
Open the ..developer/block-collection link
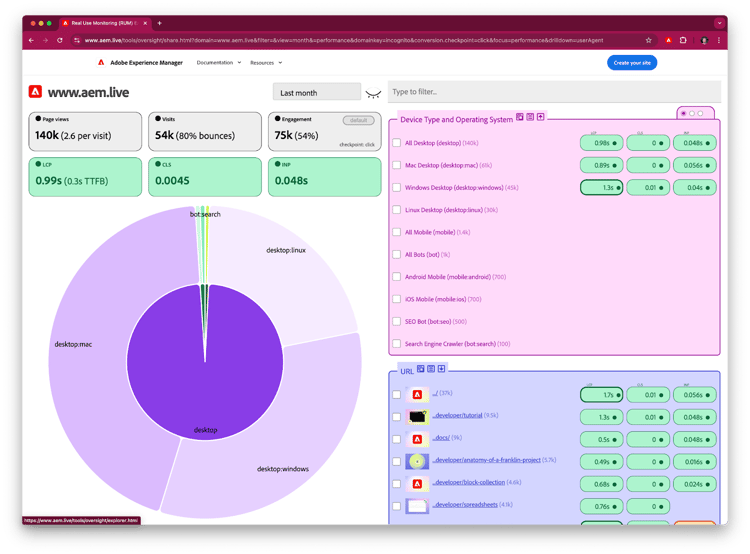[469, 482]
